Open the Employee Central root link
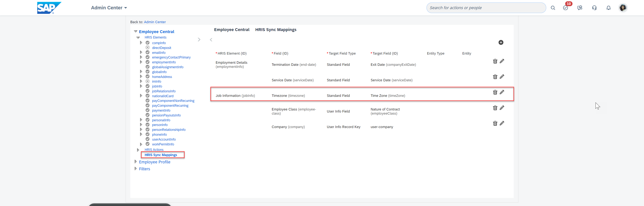This screenshot has height=206, width=644. pyautogui.click(x=157, y=32)
